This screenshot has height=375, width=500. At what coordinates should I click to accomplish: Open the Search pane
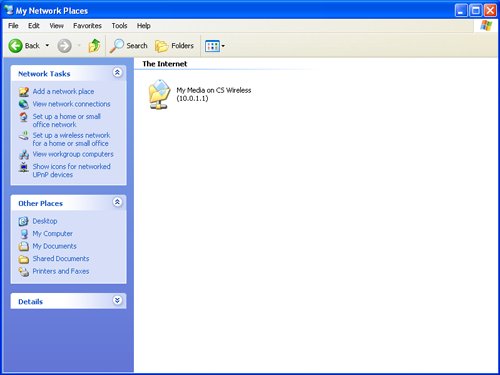[129, 46]
